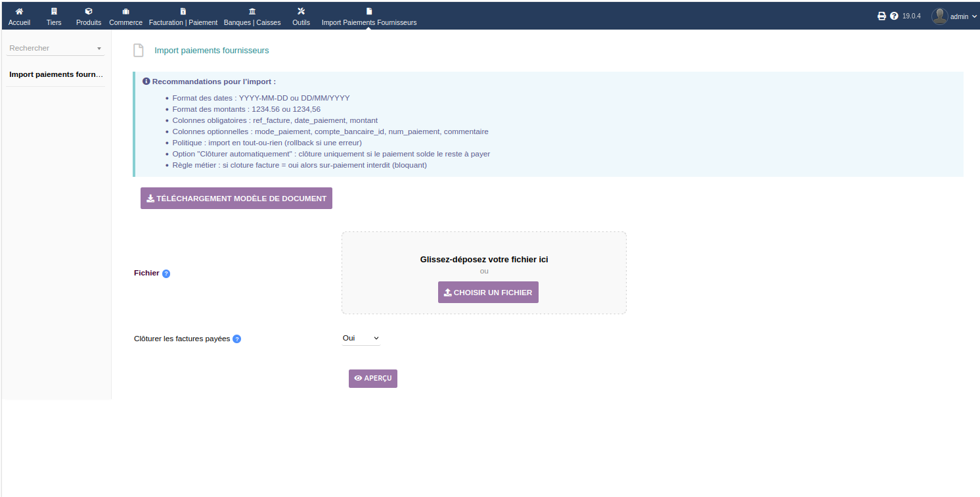Screen dimensions: 980x497
Task: Click the document icon beside page title
Action: 139,51
